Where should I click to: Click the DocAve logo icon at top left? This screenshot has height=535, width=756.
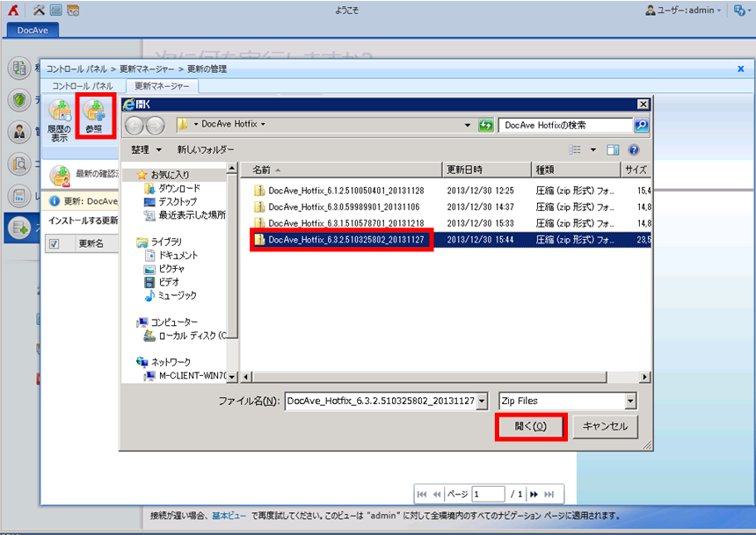point(13,10)
